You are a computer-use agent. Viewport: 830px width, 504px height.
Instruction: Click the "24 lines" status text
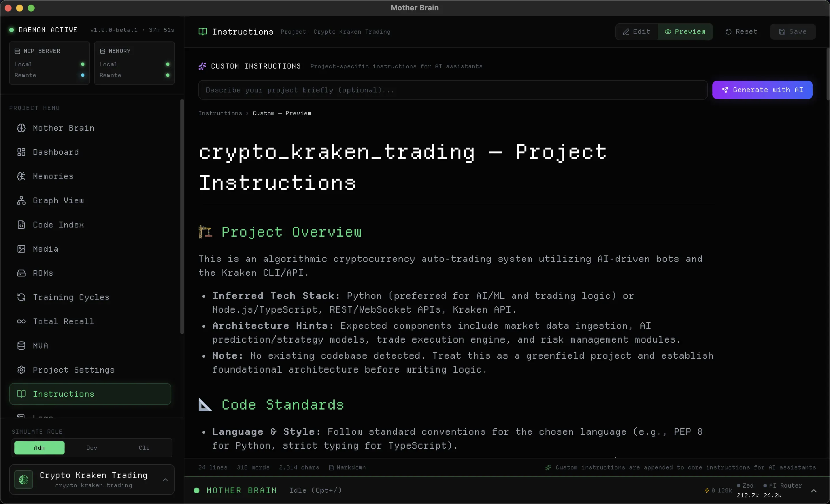[213, 468]
